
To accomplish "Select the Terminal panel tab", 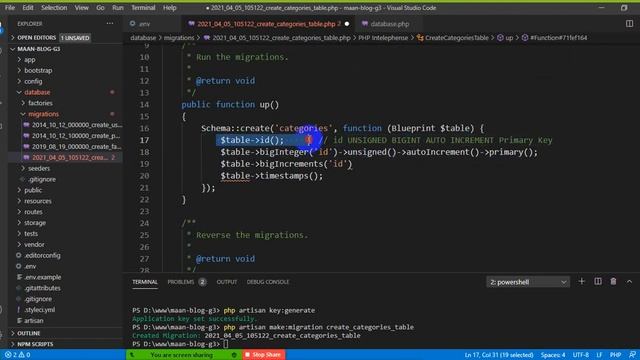I will point(145,282).
